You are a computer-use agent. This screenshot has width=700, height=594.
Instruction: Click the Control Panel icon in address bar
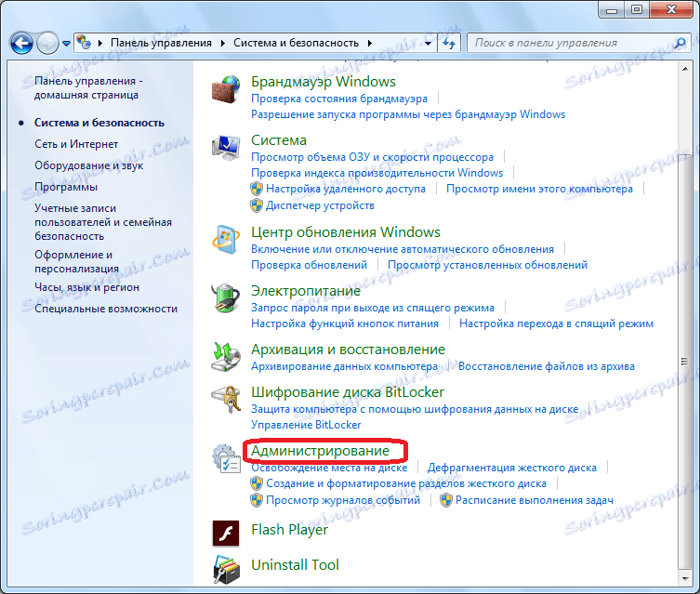point(84,43)
